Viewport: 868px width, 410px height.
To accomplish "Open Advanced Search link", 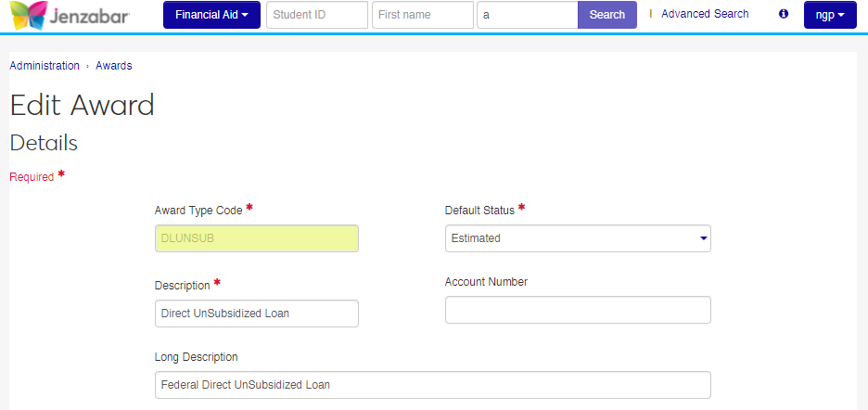I will [x=705, y=14].
